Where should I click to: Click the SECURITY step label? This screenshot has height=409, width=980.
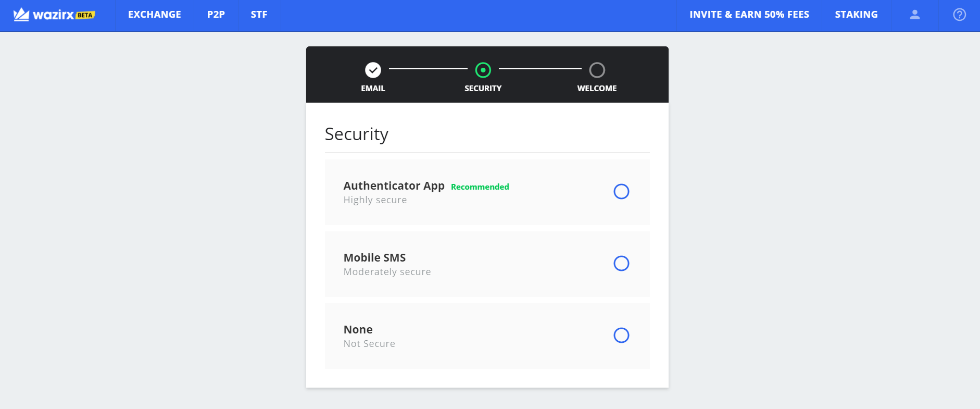coord(483,89)
